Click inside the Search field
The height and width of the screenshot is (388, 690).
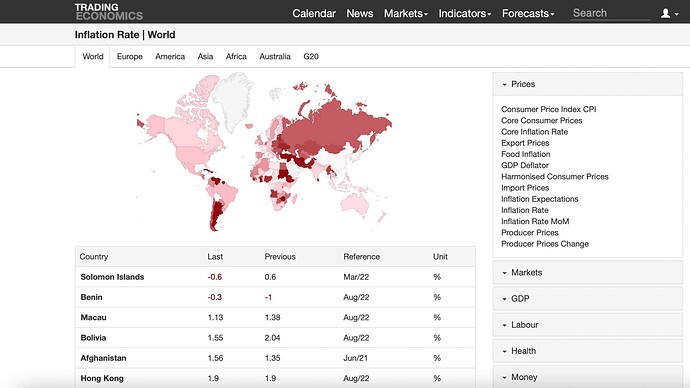click(x=610, y=13)
